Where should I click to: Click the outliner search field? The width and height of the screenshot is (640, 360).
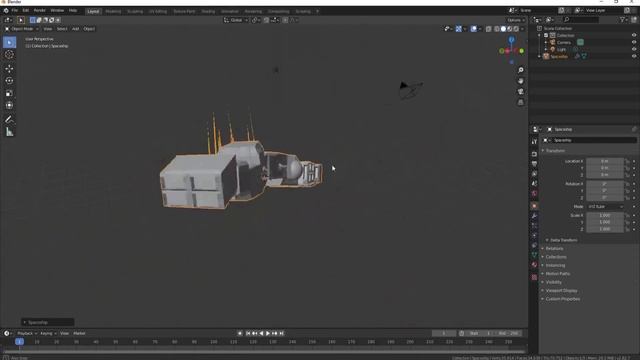click(x=581, y=20)
